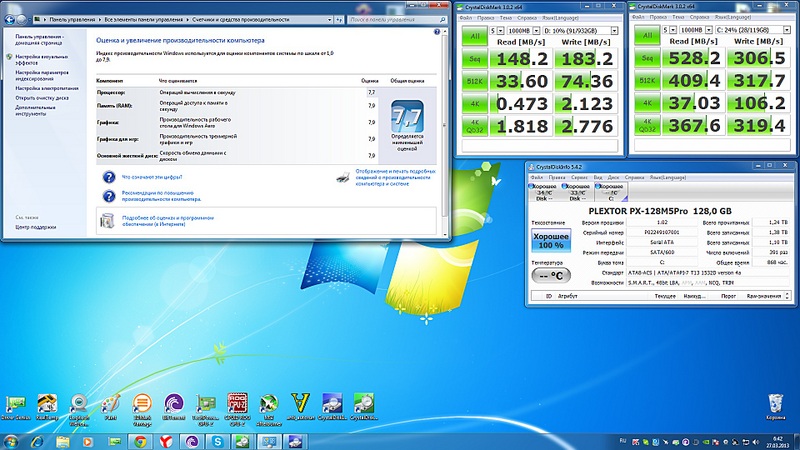Open Тема menu in the D: CrystalDiskMark window
This screenshot has height=450, width=800.
click(506, 18)
